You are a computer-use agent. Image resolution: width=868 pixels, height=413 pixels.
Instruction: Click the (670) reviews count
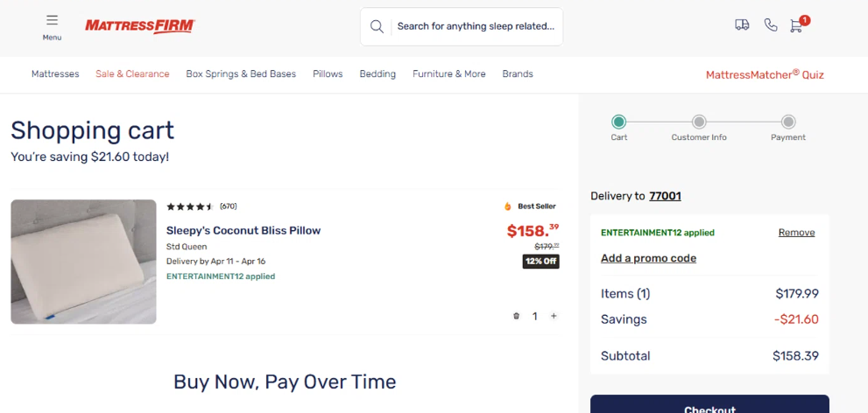(x=228, y=206)
